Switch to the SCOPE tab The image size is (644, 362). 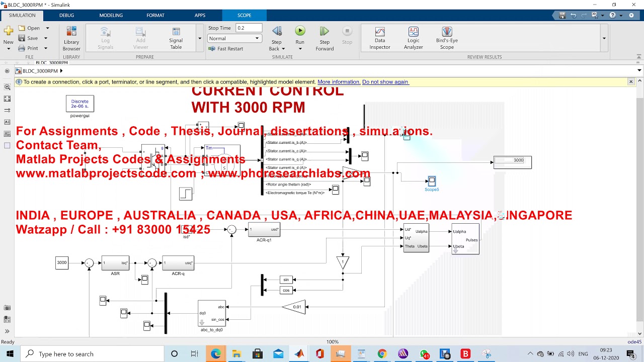pyautogui.click(x=244, y=15)
